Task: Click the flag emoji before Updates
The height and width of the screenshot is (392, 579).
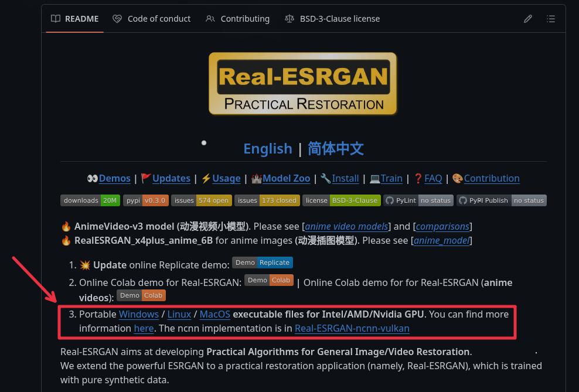Action: [146, 179]
